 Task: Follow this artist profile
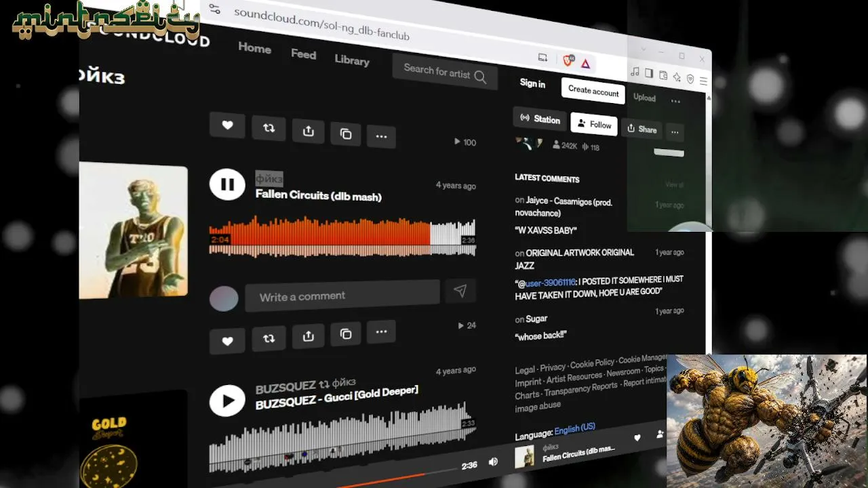point(594,124)
